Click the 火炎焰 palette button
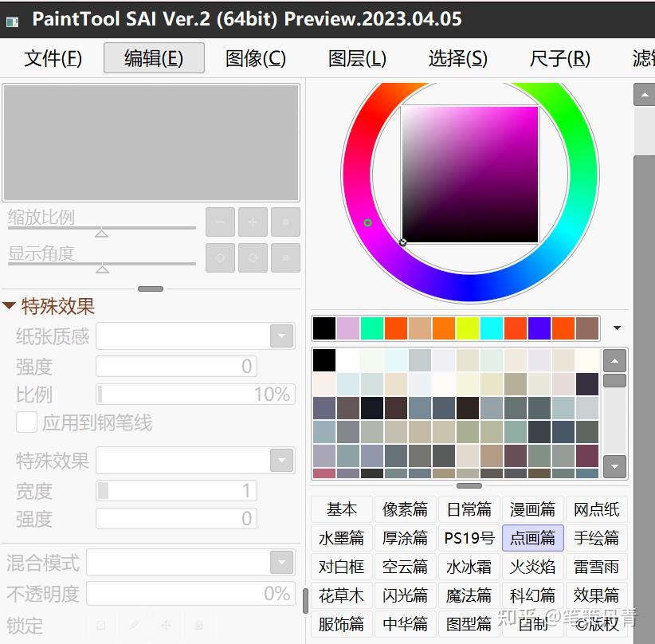Image resolution: width=655 pixels, height=644 pixels. 532,567
